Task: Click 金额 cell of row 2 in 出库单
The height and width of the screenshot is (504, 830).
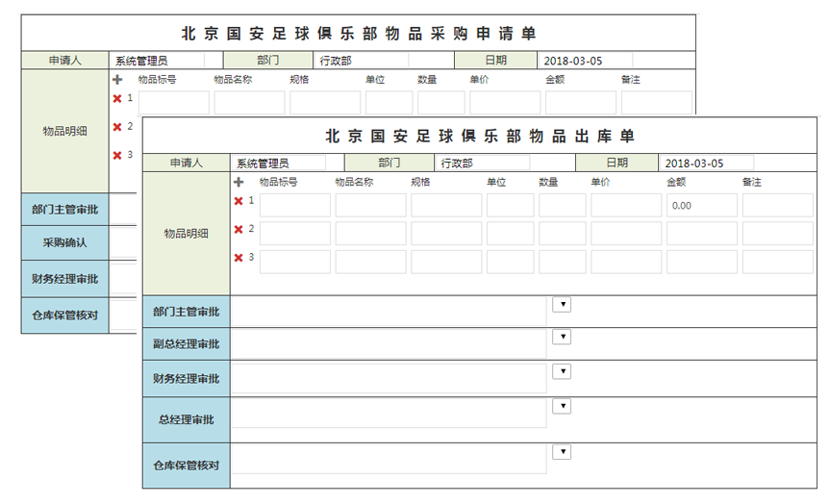Action: (x=702, y=234)
